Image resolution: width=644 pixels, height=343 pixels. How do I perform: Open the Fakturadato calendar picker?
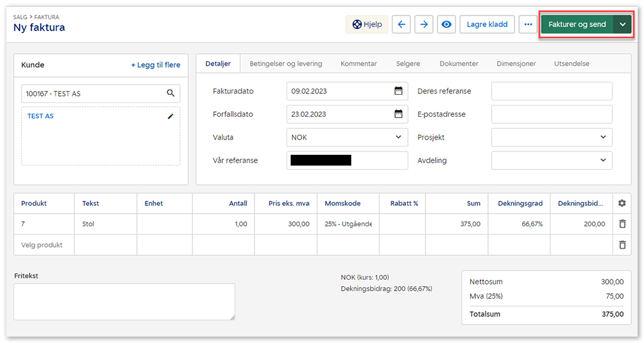[398, 91]
